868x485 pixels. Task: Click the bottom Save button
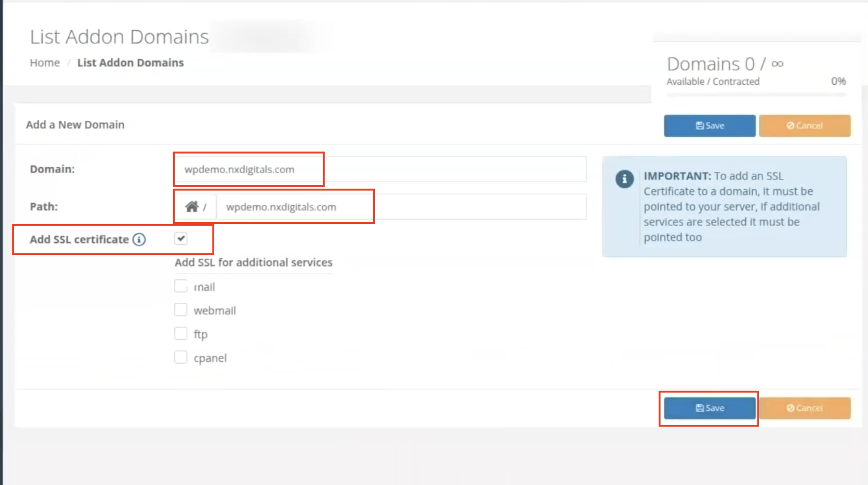tap(709, 408)
